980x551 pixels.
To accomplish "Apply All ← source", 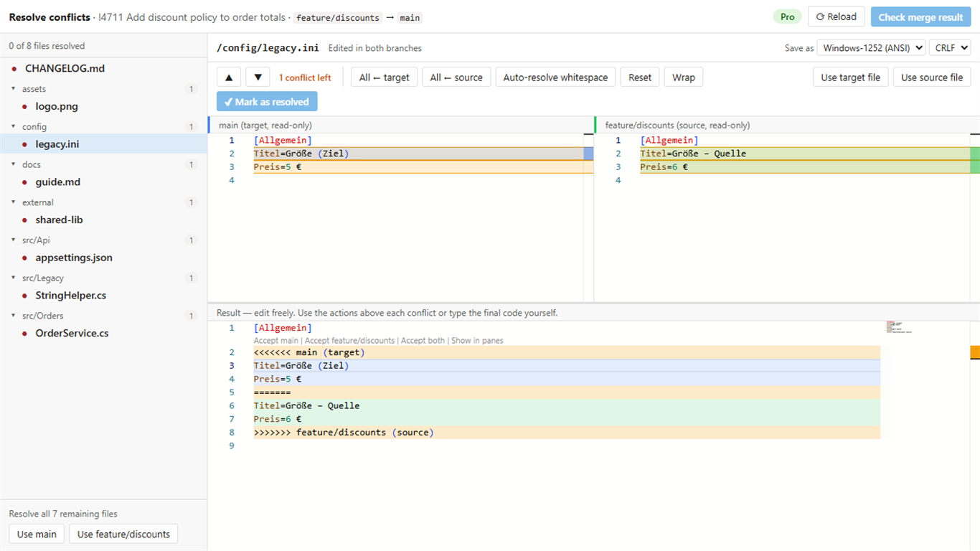I will (x=456, y=77).
